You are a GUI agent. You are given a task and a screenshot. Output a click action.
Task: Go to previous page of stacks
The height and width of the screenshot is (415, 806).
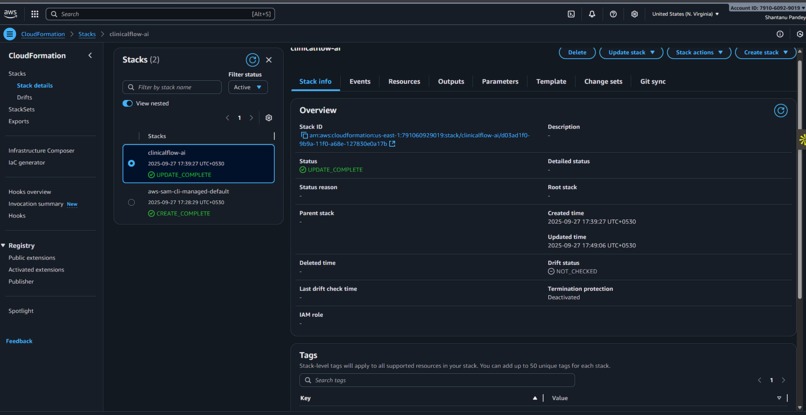coord(227,118)
